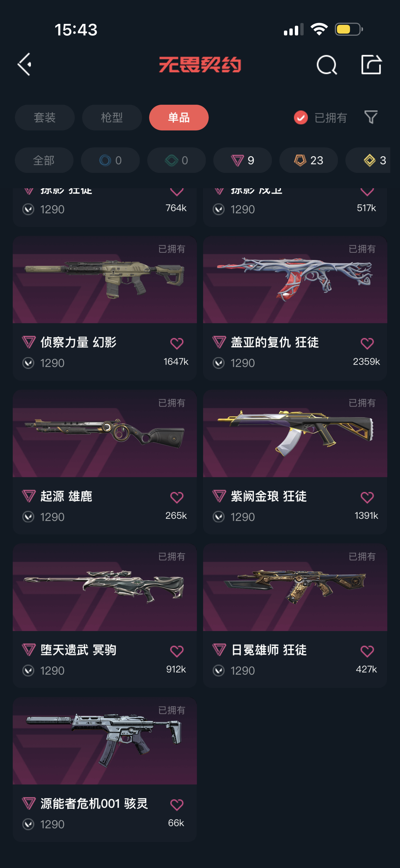Open the 盖亚的复仇 狂徒 weapon thumbnail
This screenshot has width=400, height=868.
295,279
